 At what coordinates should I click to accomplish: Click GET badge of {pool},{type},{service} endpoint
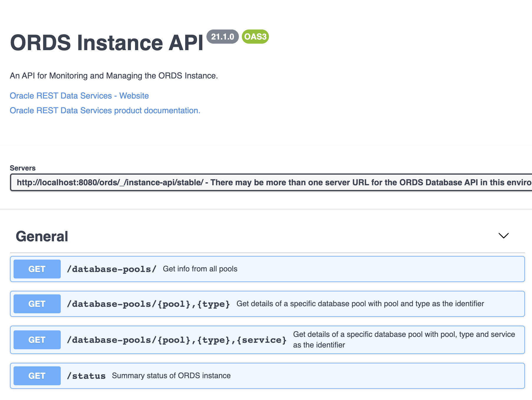(x=37, y=340)
